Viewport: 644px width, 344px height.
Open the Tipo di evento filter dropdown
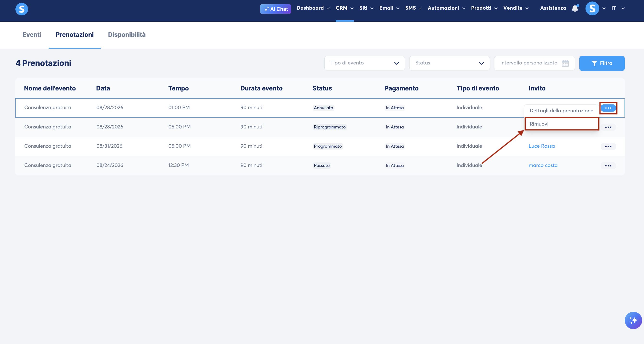365,63
